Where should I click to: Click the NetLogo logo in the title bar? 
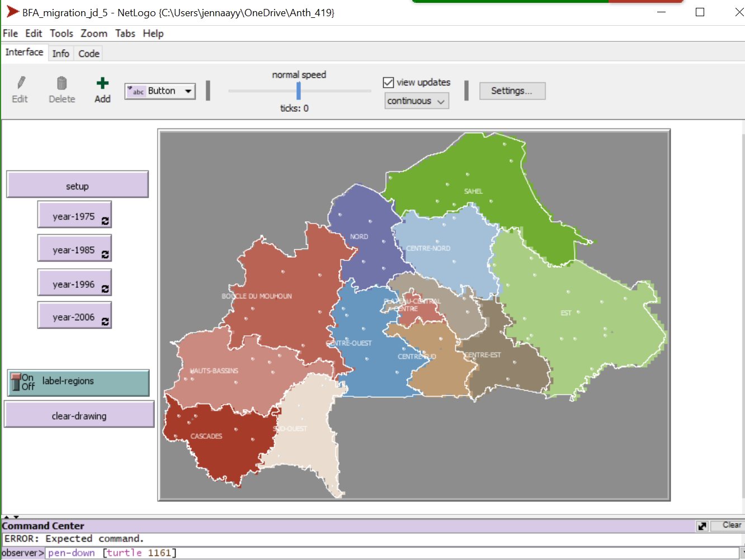tap(11, 11)
